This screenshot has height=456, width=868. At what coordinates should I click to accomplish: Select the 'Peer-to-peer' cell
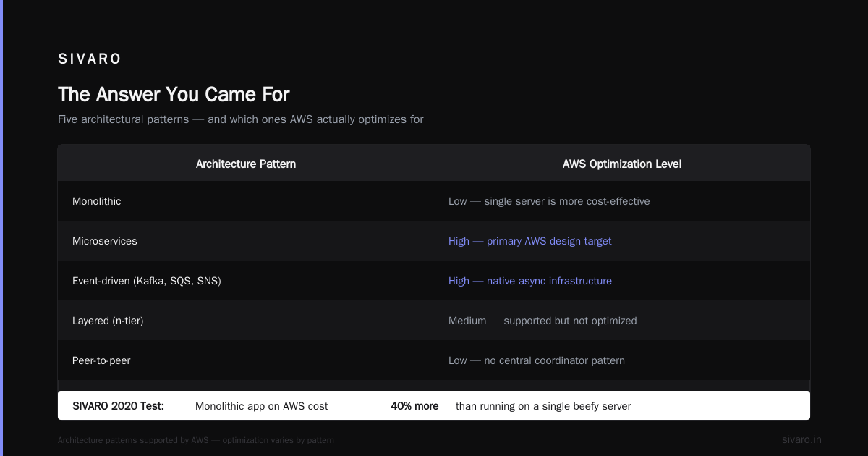click(101, 360)
